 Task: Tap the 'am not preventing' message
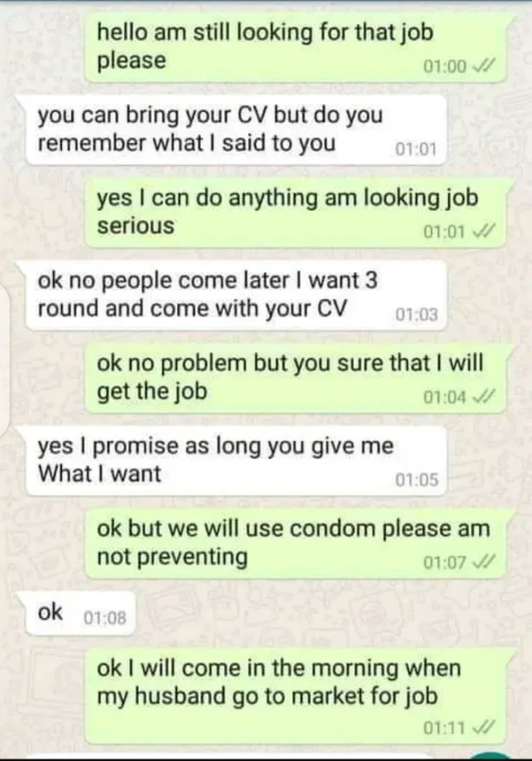[x=296, y=543]
